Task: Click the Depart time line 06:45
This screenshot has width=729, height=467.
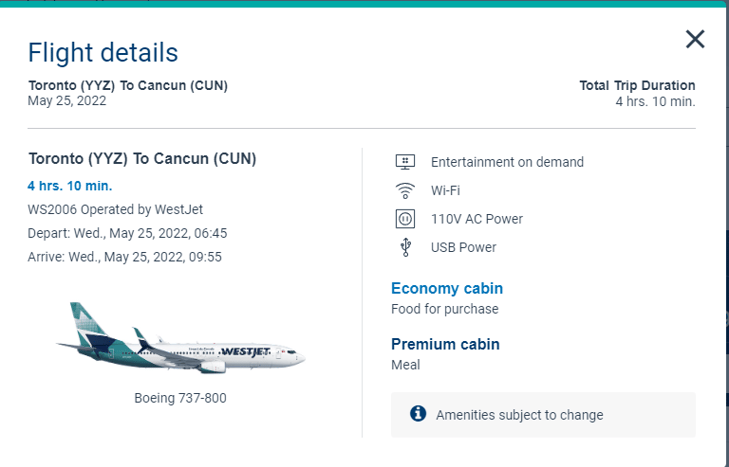Action: click(x=127, y=233)
